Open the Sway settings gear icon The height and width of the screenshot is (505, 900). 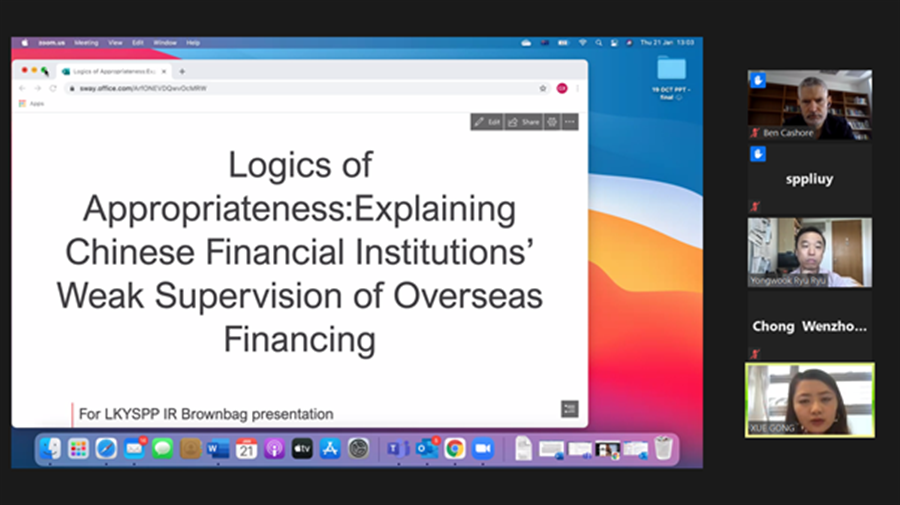551,122
